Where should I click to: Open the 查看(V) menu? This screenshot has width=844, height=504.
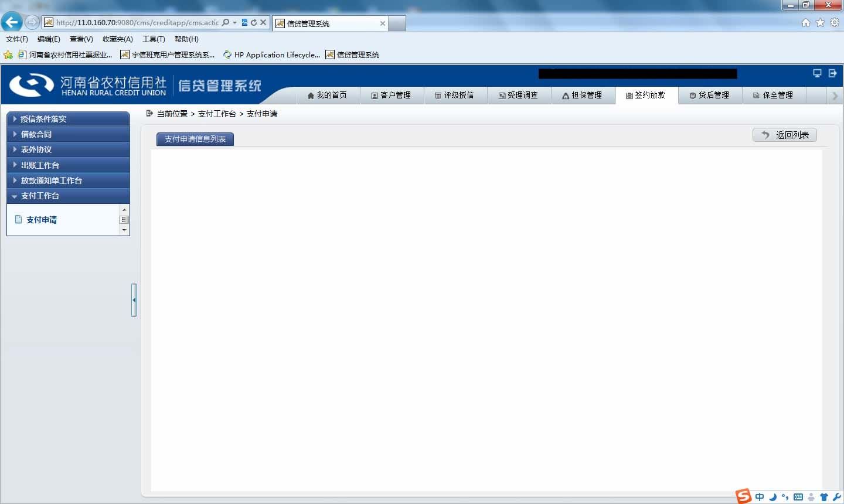(81, 39)
